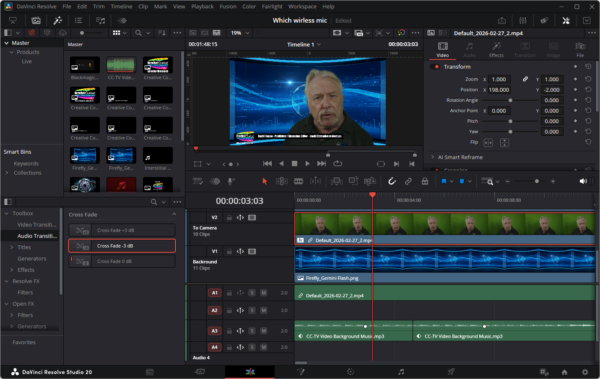Expand the Collections smart bin
The height and width of the screenshot is (379, 600).
[x=7, y=173]
